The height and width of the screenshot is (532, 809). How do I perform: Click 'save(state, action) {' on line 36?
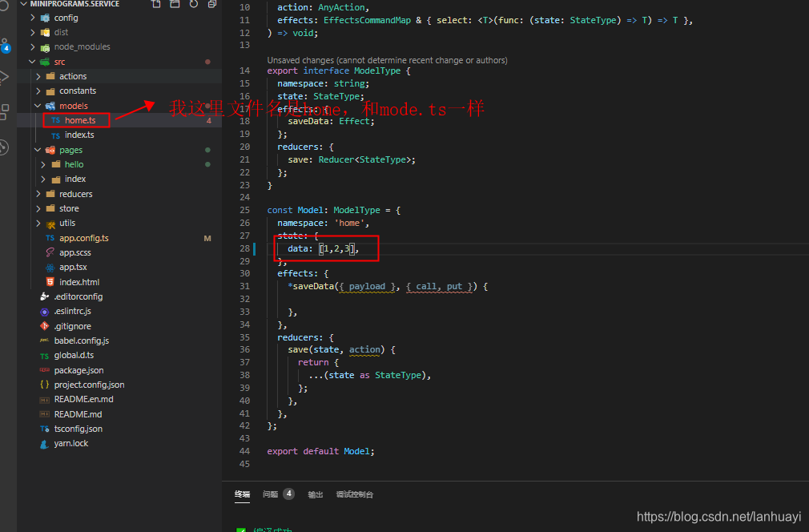click(341, 349)
